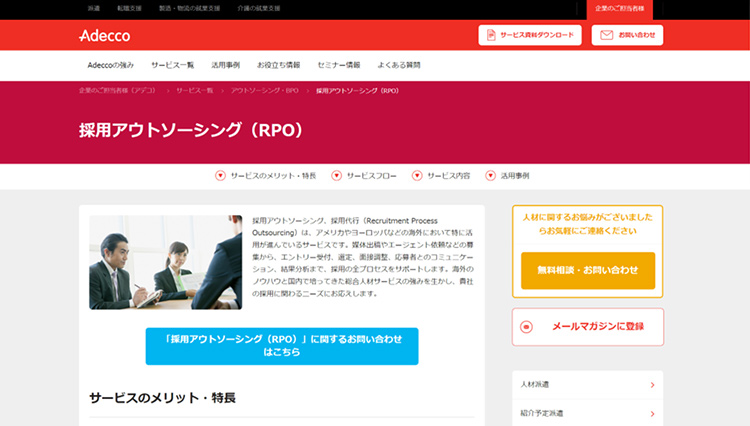Click the down-arrow icon beside サービスのメリット・特長
Viewport: 750px width, 426px height.
[x=221, y=176]
